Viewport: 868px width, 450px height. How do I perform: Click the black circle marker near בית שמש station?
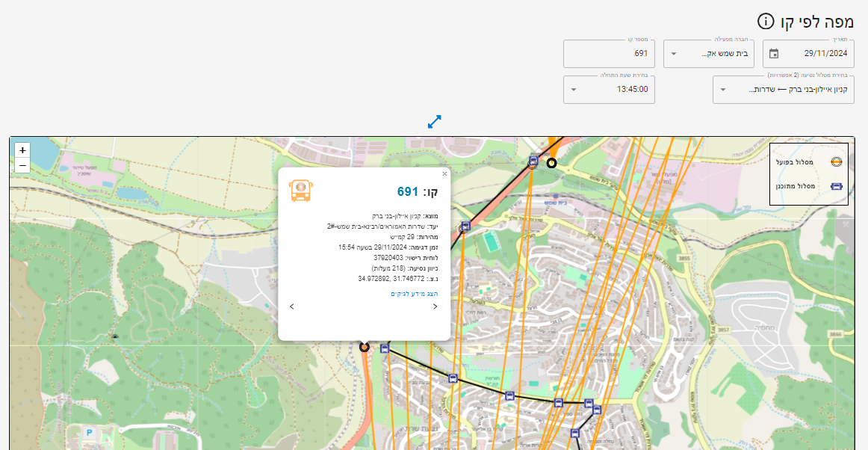click(x=551, y=163)
